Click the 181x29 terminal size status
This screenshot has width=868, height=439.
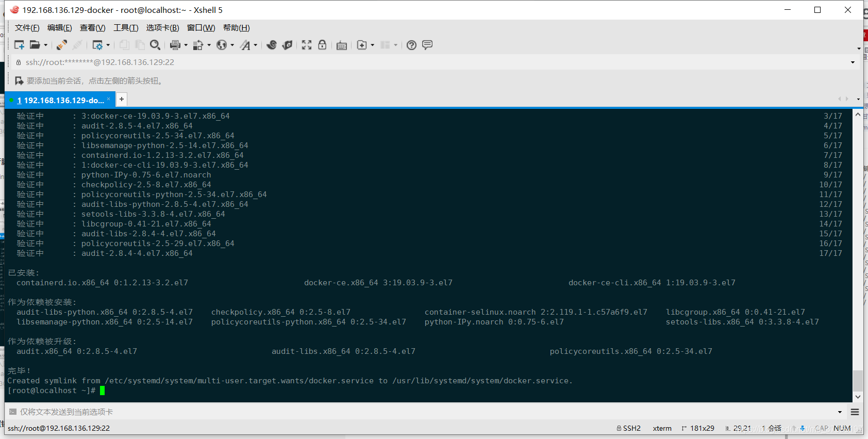click(x=698, y=428)
